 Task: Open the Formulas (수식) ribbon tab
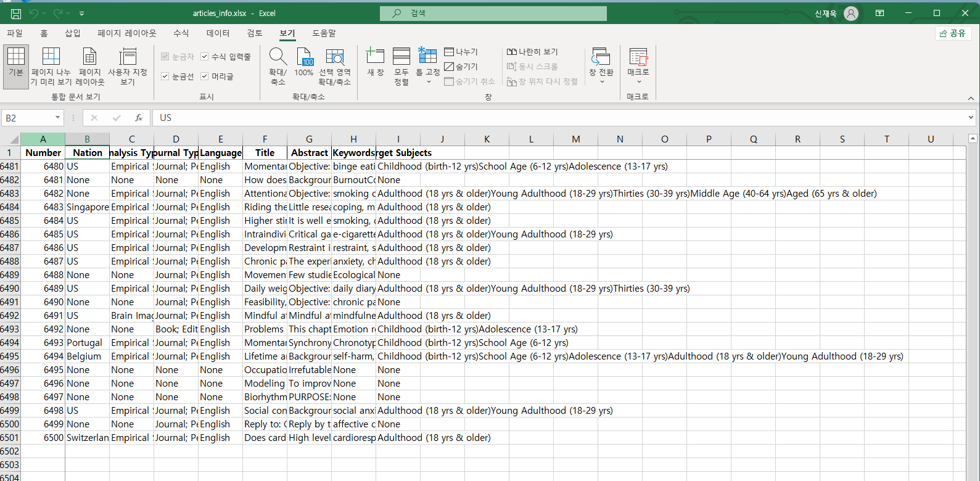[181, 33]
